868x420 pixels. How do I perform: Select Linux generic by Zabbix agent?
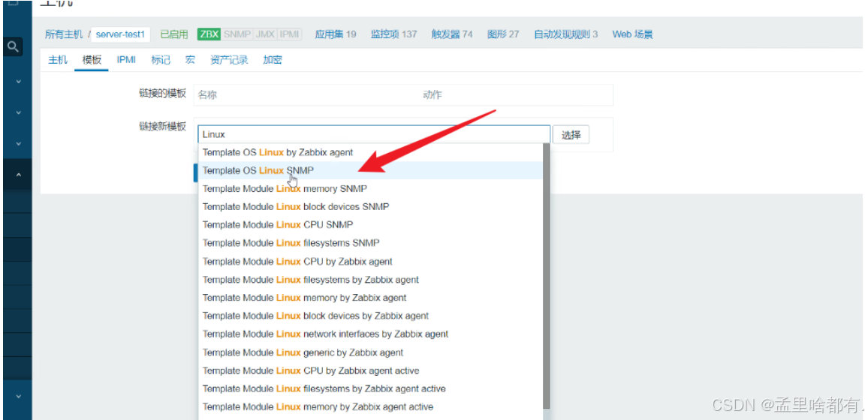370,352
